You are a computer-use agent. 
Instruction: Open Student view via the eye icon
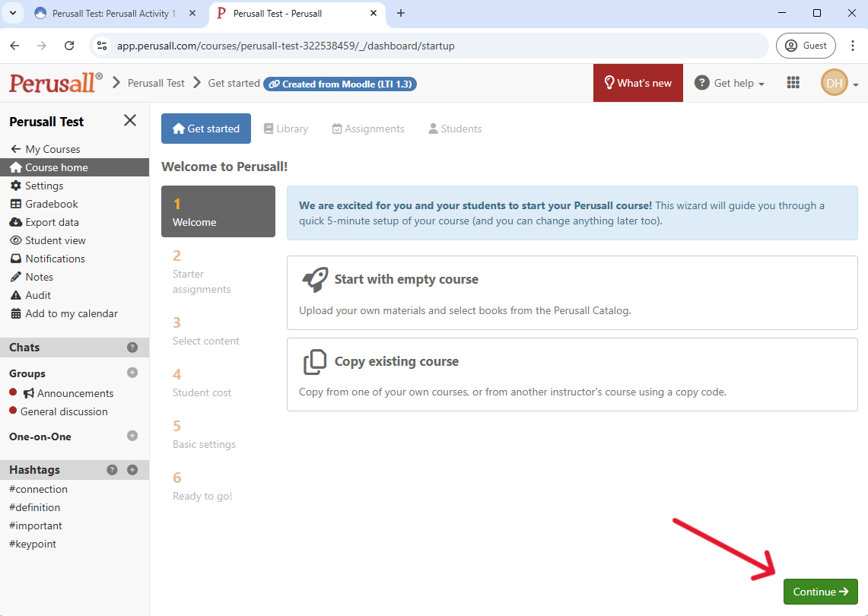click(x=17, y=240)
